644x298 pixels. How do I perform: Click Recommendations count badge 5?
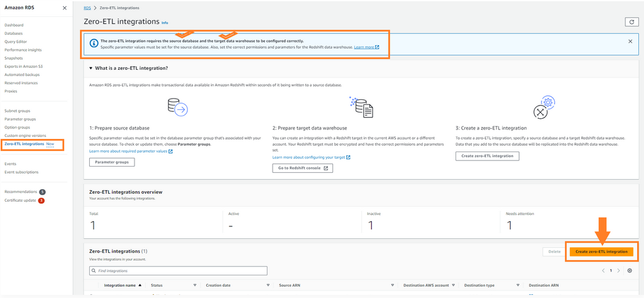click(42, 192)
